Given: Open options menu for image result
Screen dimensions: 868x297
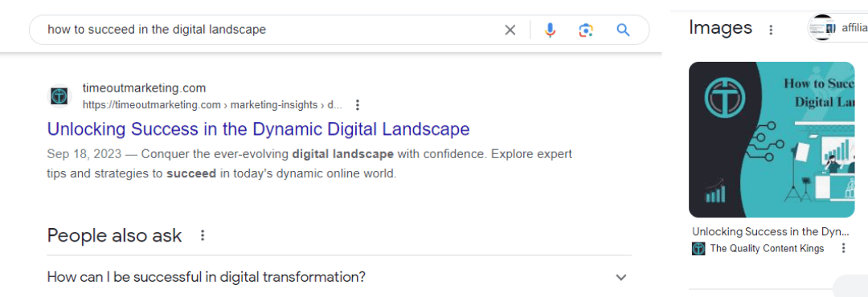Looking at the screenshot, I should tap(844, 248).
